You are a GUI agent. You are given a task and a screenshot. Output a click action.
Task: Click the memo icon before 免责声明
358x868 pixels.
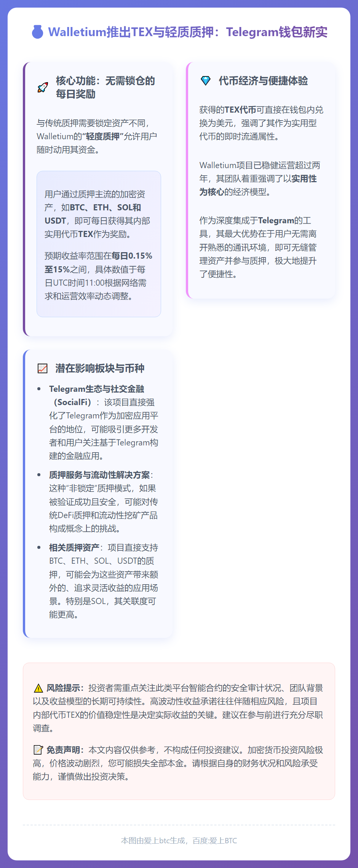click(x=38, y=750)
